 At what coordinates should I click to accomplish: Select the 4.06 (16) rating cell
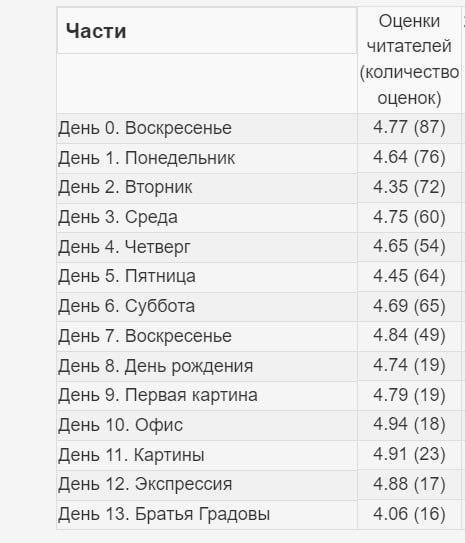(409, 514)
